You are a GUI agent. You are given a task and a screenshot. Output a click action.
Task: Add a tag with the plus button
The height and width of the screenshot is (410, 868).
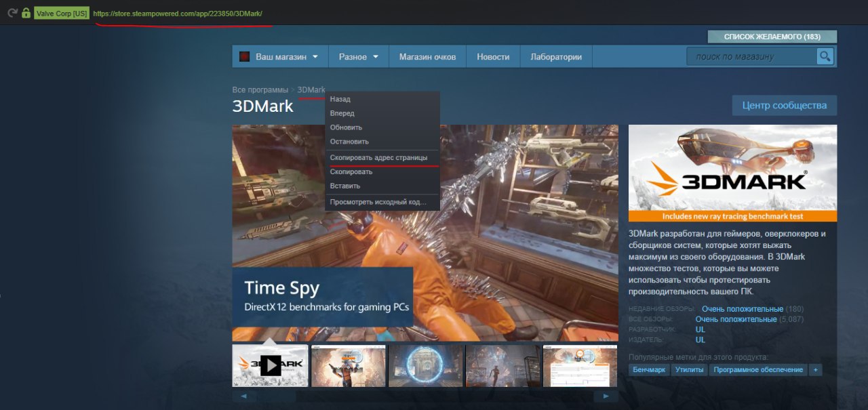click(x=815, y=370)
